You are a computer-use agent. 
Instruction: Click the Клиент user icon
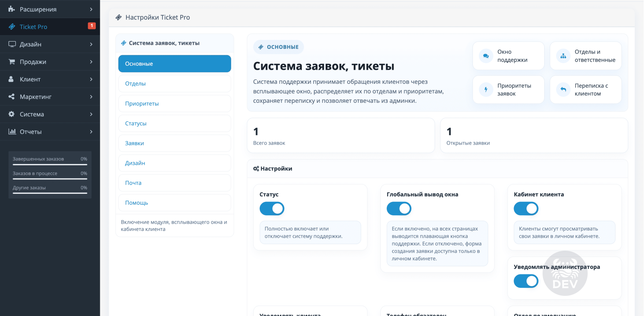coord(11,79)
